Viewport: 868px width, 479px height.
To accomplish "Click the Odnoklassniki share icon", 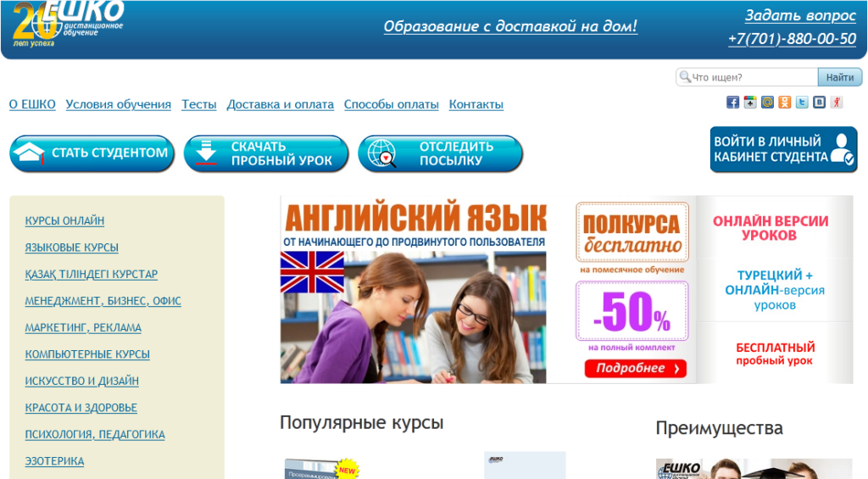I will (x=784, y=103).
